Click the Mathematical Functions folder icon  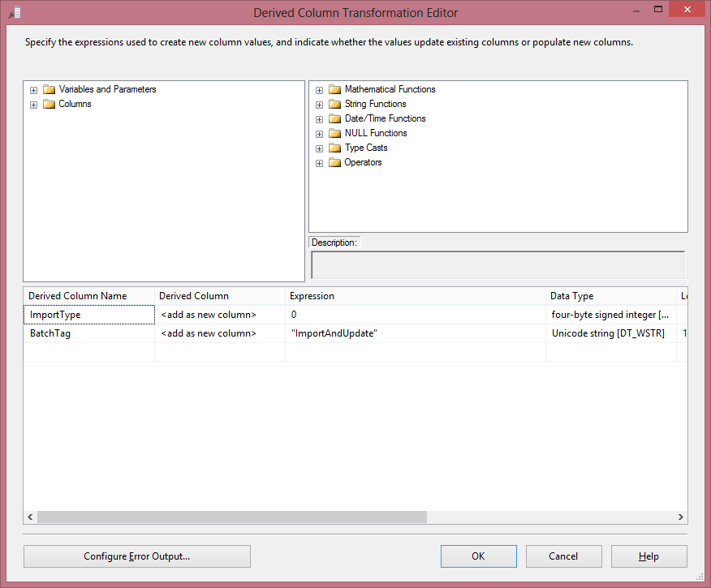click(334, 90)
